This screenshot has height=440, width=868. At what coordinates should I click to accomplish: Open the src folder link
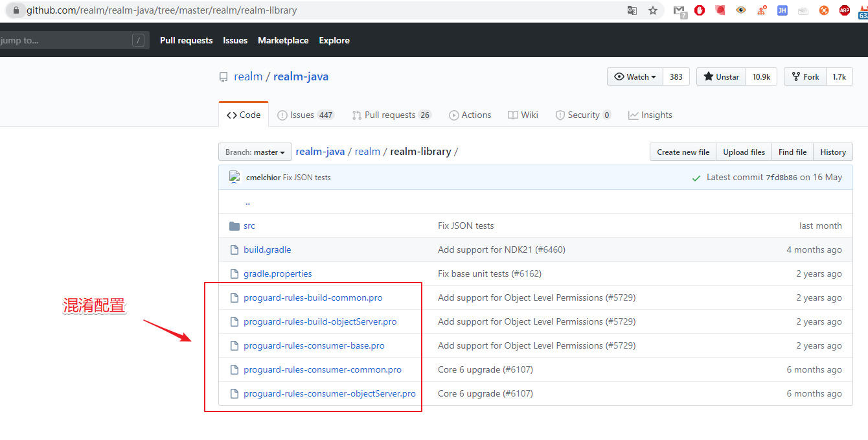point(249,226)
